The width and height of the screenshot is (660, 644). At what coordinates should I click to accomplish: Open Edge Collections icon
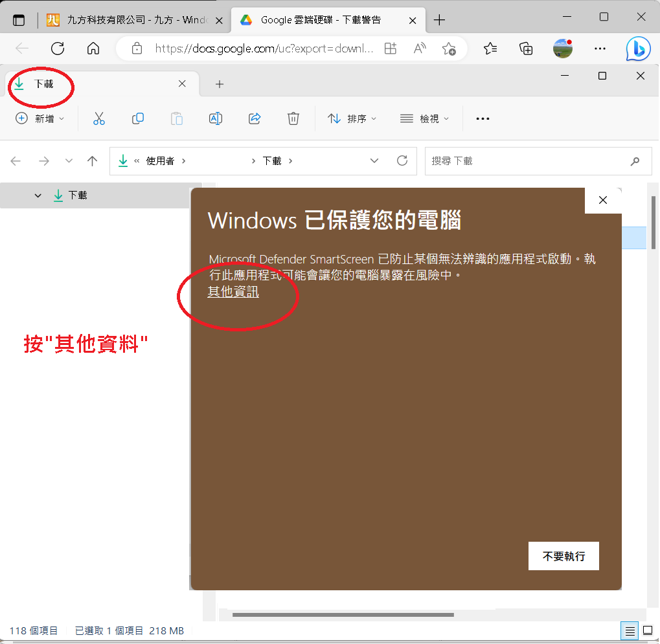[526, 49]
